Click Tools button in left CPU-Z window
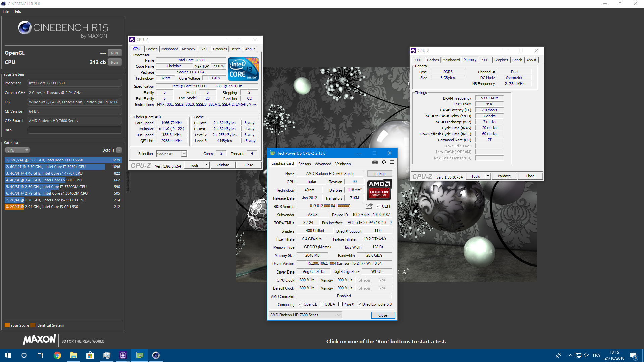 (x=194, y=165)
